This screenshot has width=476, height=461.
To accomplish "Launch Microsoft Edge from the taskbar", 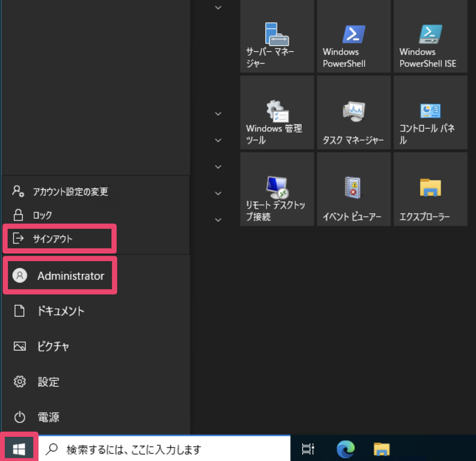I will (345, 449).
